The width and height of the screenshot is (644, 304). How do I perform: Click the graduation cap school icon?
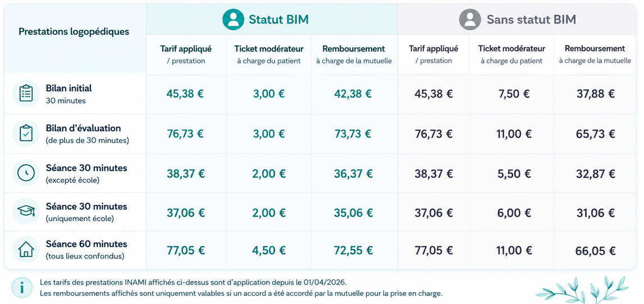click(26, 211)
